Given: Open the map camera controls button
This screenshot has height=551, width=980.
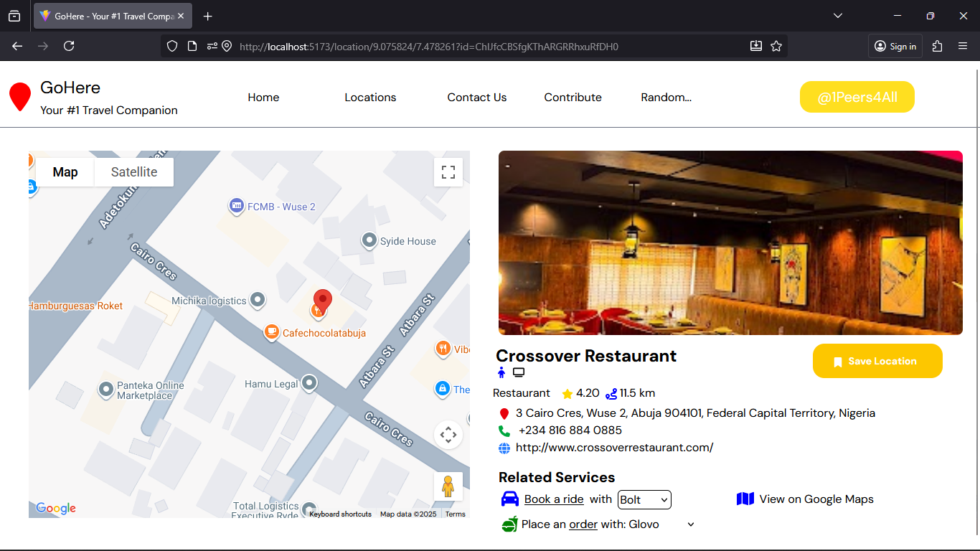Looking at the screenshot, I should [x=448, y=435].
